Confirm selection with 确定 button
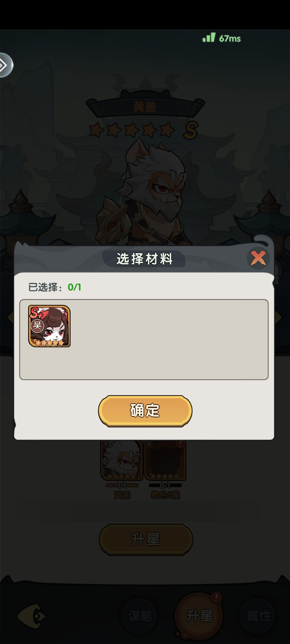Screen dimensions: 290x644 145,411
